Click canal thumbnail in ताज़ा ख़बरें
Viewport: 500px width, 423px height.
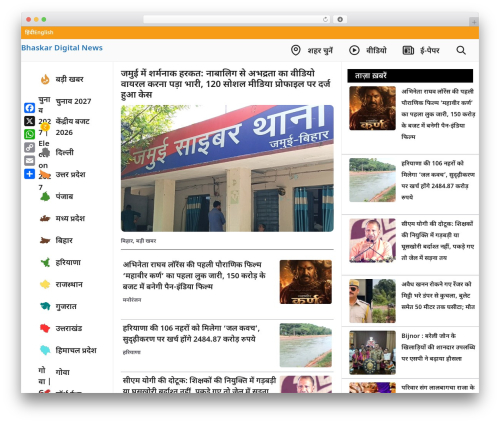(x=372, y=180)
